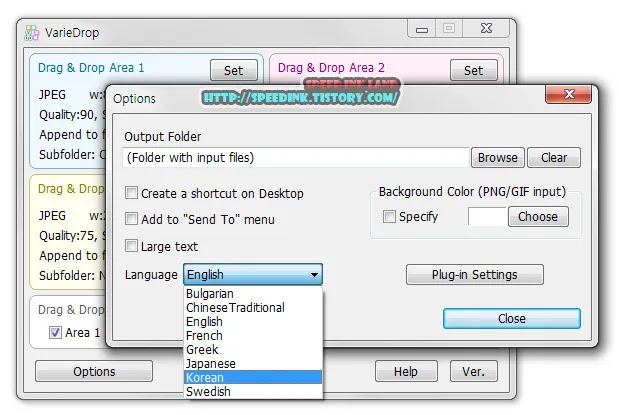Click the Drag & Drop Area 2 title
This screenshot has height=415, width=619.
click(x=331, y=68)
